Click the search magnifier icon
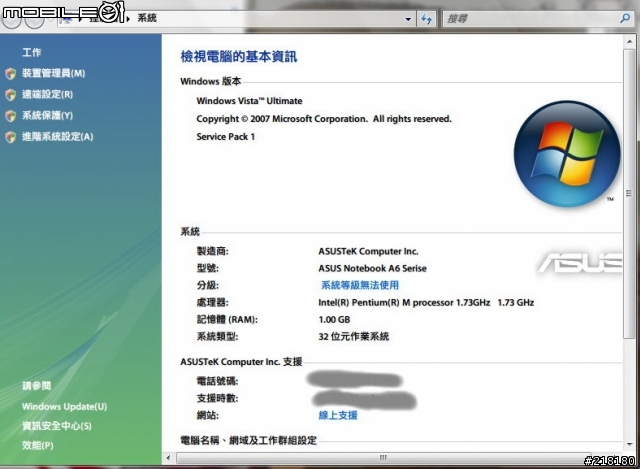This screenshot has height=469, width=640. [x=624, y=18]
